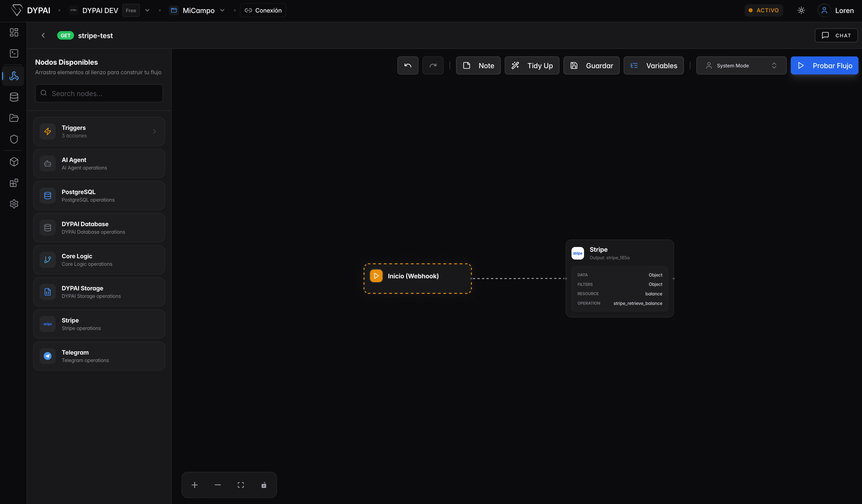Open the CHAT panel
The image size is (862, 504).
[836, 36]
